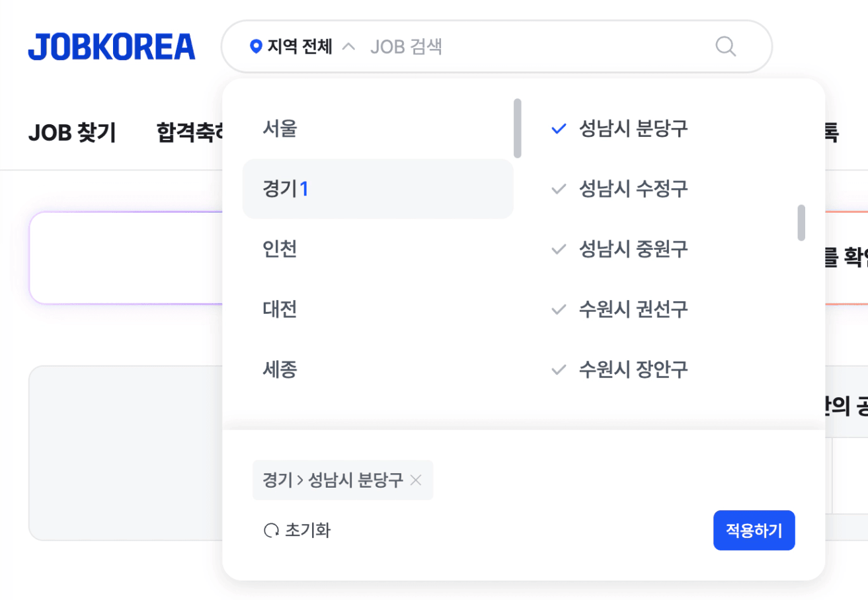Select 수원시 권선구 checkmark

click(x=559, y=309)
